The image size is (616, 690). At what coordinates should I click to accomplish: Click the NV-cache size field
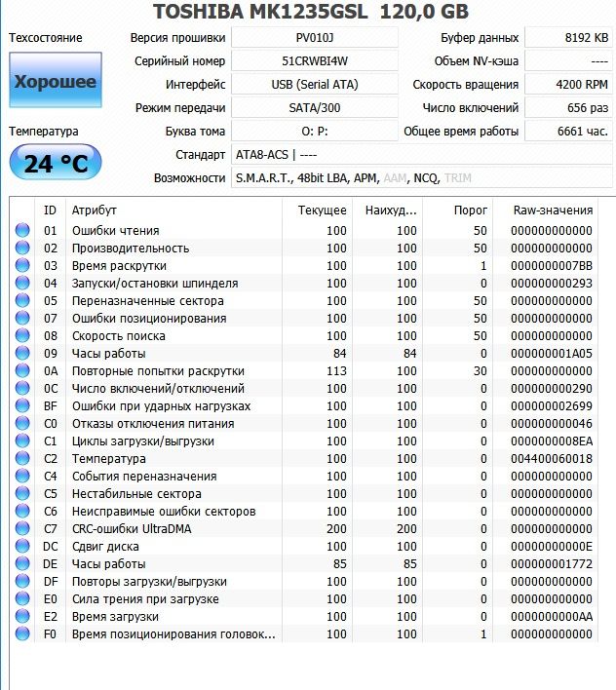(x=568, y=60)
